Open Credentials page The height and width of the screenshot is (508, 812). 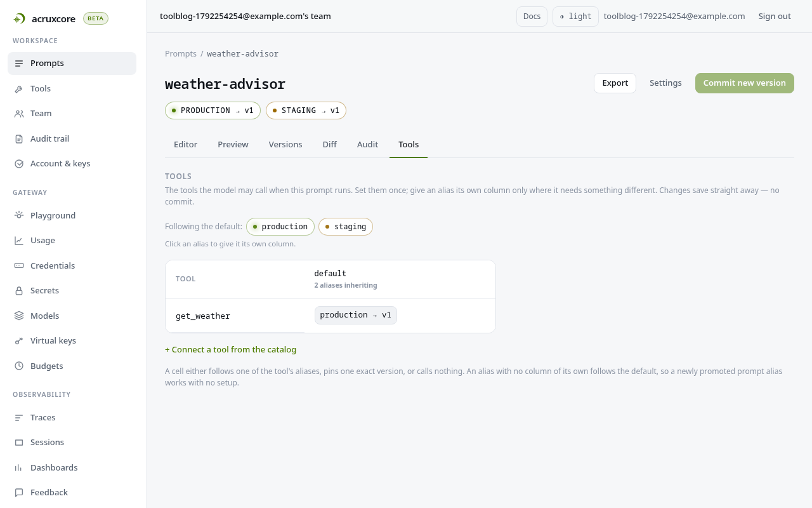72,266
